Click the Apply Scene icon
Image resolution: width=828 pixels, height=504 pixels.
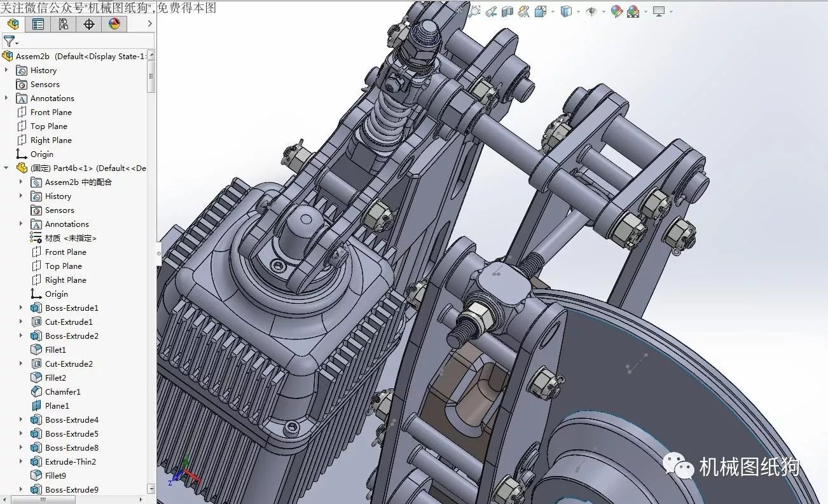pos(633,11)
